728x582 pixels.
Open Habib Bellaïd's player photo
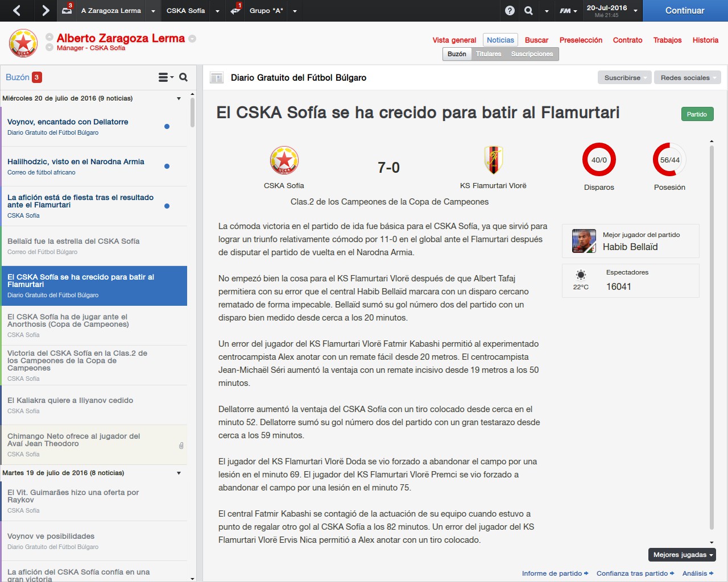click(584, 241)
